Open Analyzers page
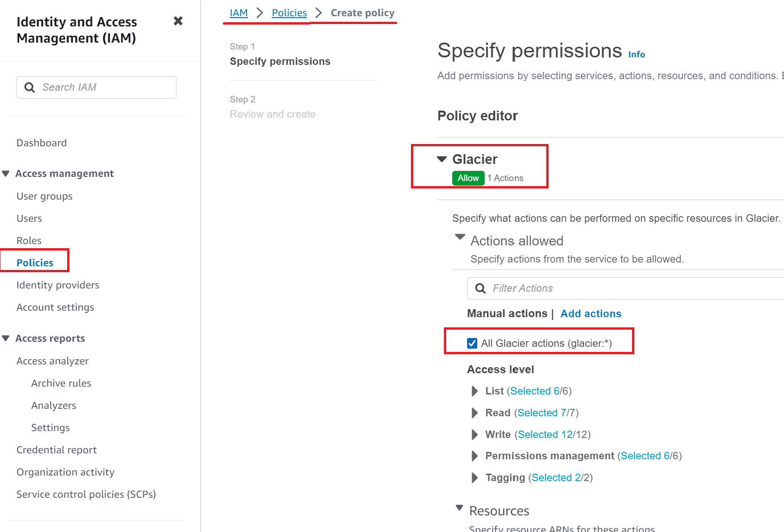 (x=54, y=406)
